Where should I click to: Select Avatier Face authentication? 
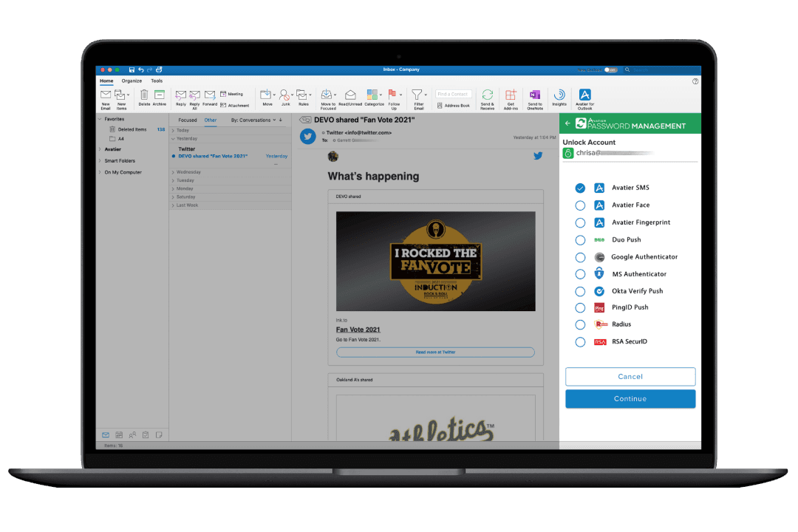tap(580, 205)
